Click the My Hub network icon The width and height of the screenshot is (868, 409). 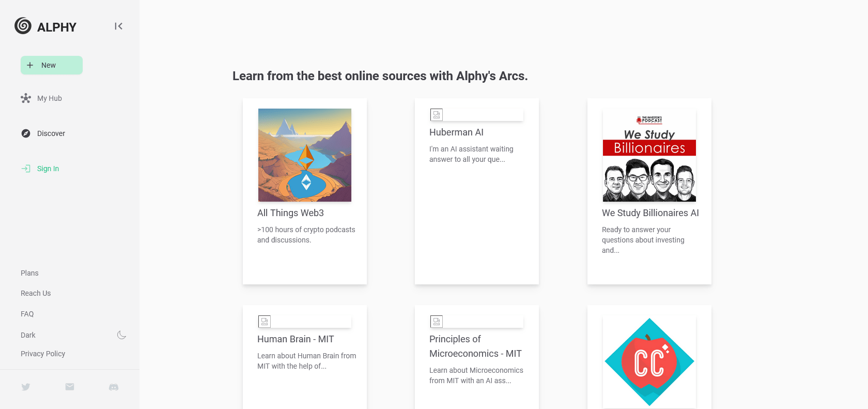coord(26,98)
